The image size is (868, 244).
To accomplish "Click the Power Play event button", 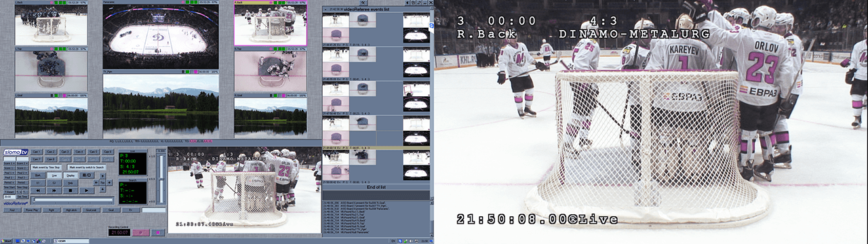I will (32, 210).
